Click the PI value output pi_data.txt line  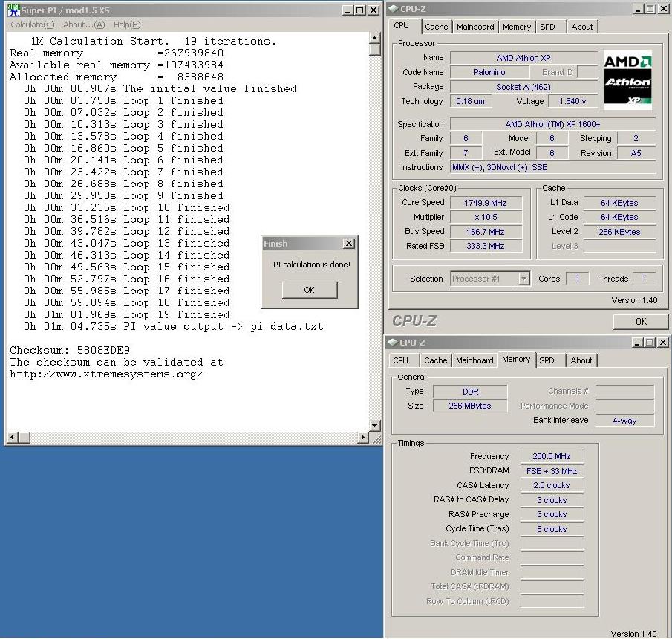(x=174, y=326)
